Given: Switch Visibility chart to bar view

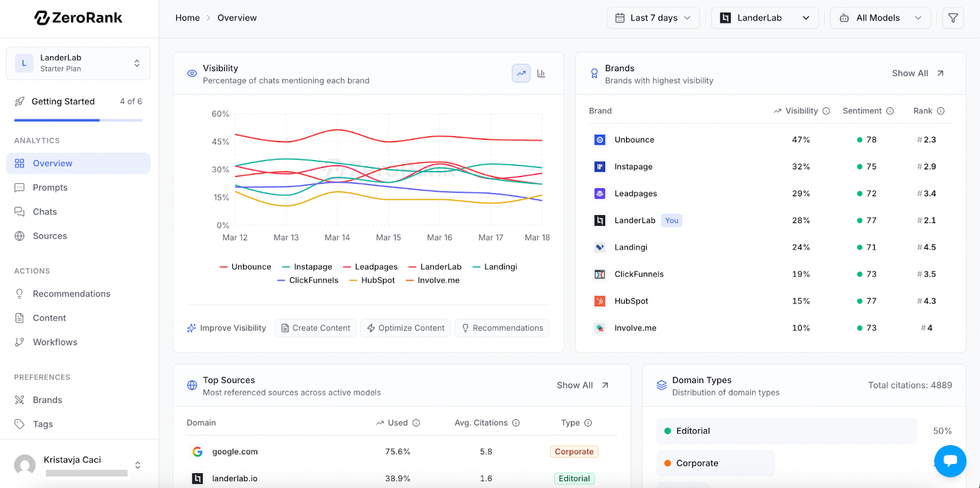Looking at the screenshot, I should point(541,74).
